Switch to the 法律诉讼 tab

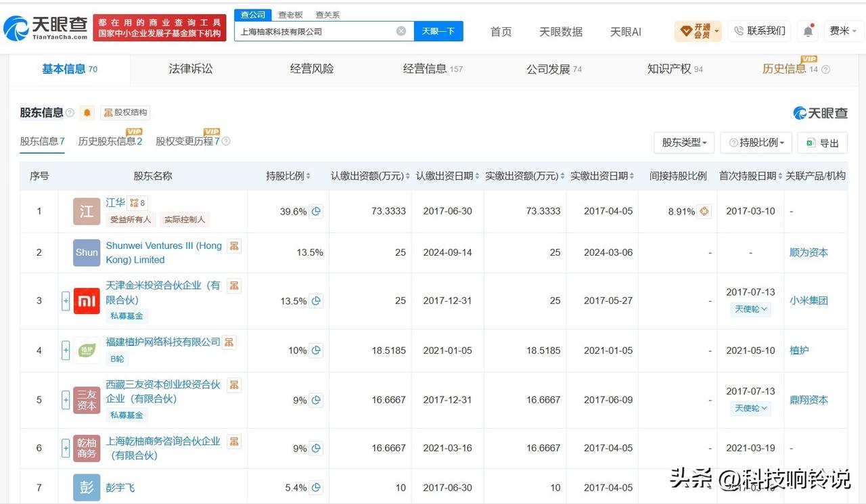(191, 69)
